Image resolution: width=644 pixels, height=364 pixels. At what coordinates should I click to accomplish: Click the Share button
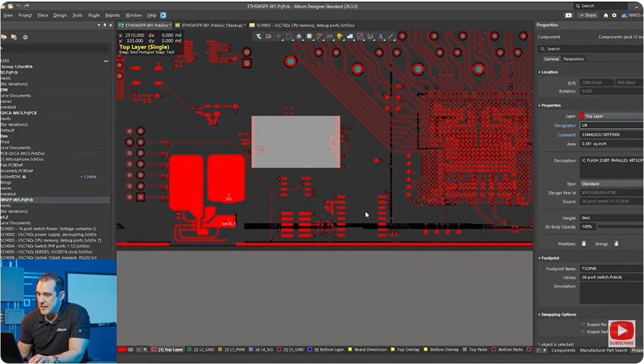[x=587, y=15]
